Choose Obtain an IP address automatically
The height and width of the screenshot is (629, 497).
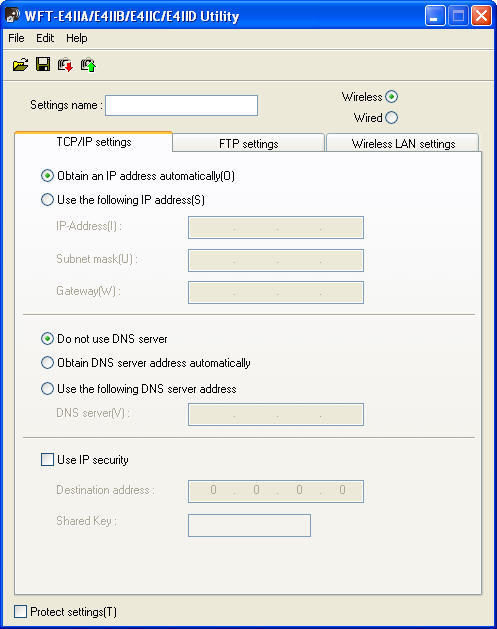(x=47, y=176)
